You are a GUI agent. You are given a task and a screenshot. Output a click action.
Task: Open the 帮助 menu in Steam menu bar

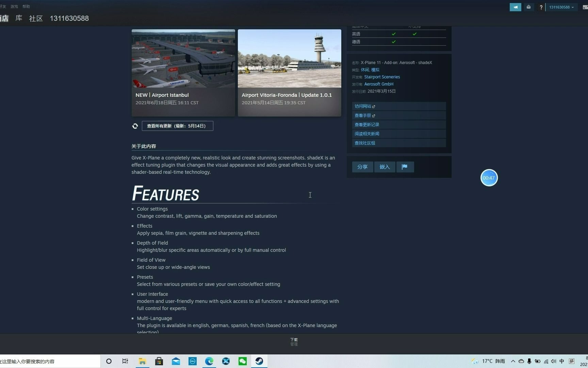coord(26,6)
